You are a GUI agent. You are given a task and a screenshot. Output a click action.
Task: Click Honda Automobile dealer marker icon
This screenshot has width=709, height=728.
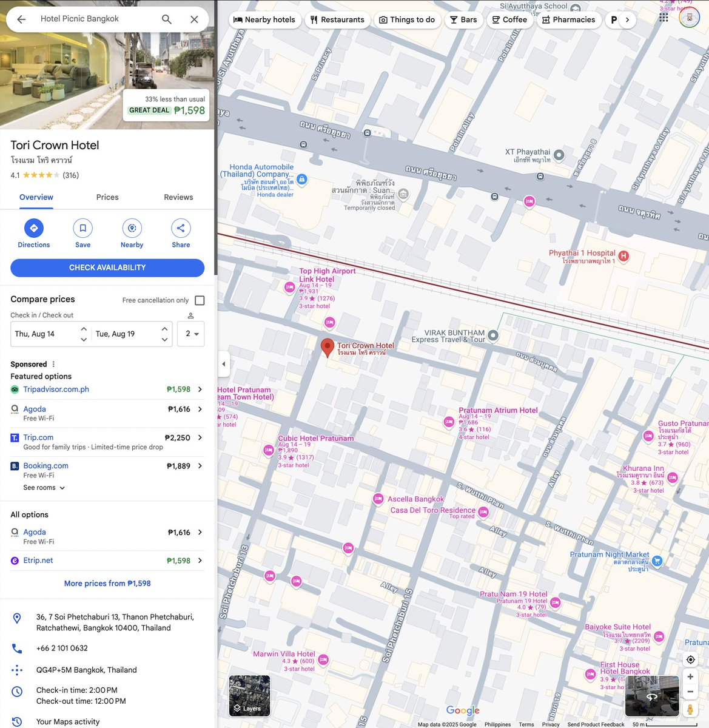coord(302,179)
